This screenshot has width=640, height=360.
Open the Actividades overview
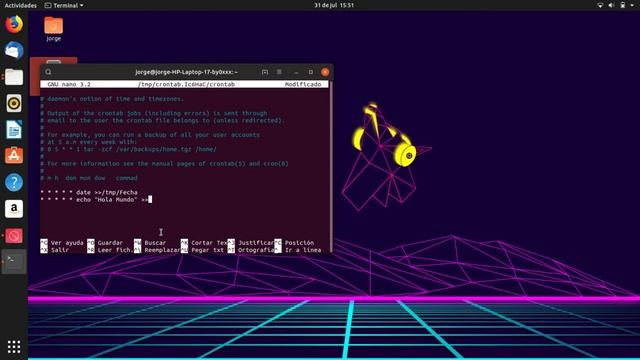pyautogui.click(x=20, y=5)
